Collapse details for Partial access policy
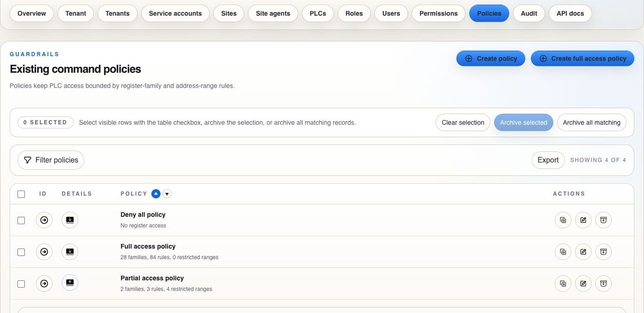The image size is (644, 313). pos(70,284)
